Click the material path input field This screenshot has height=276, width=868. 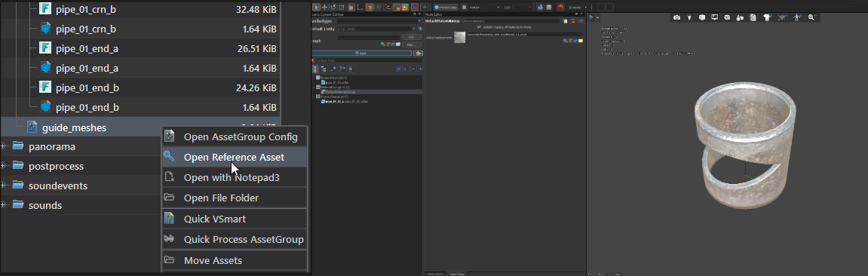pyautogui.click(x=525, y=34)
